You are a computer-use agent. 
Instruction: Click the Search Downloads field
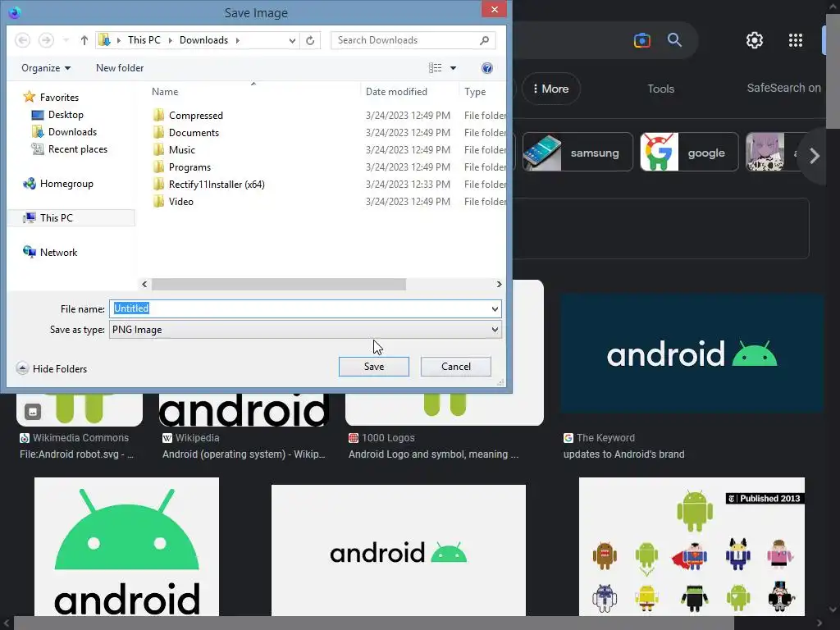pos(413,40)
